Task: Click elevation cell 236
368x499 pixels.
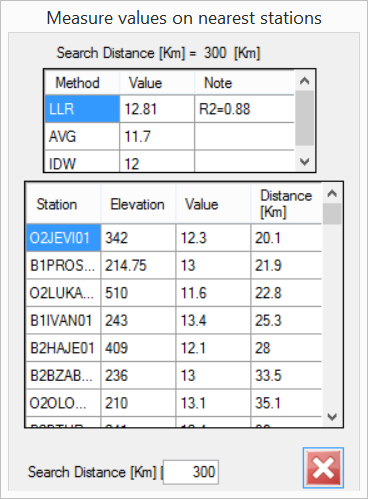Action: pyautogui.click(x=138, y=375)
